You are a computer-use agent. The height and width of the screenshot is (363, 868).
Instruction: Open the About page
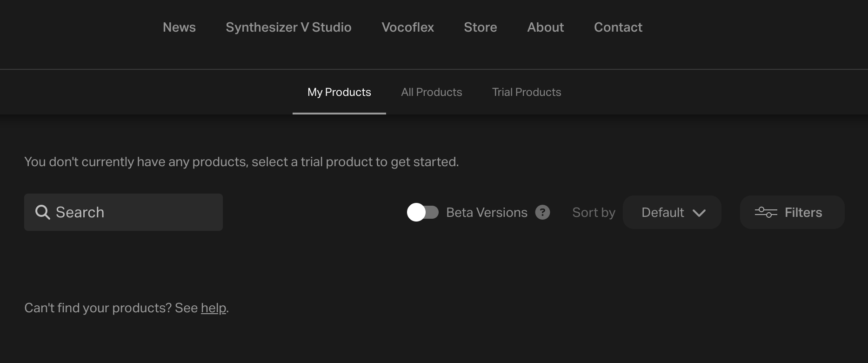coord(546,27)
